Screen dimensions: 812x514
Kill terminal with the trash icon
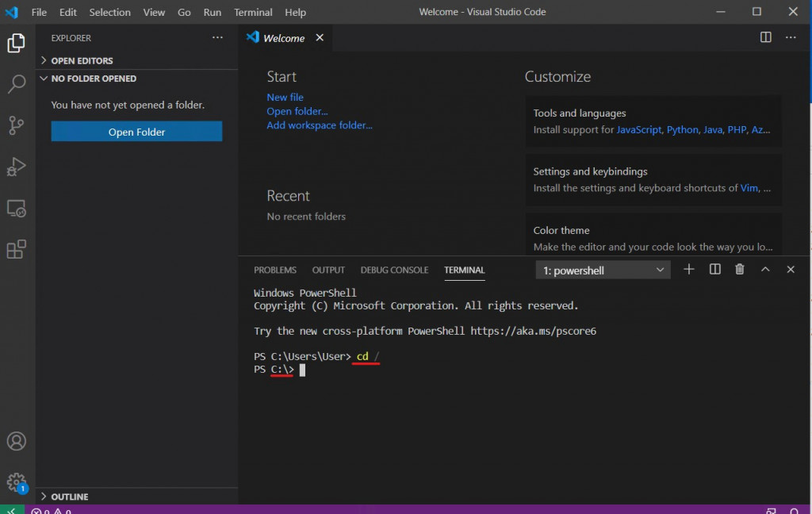(740, 270)
